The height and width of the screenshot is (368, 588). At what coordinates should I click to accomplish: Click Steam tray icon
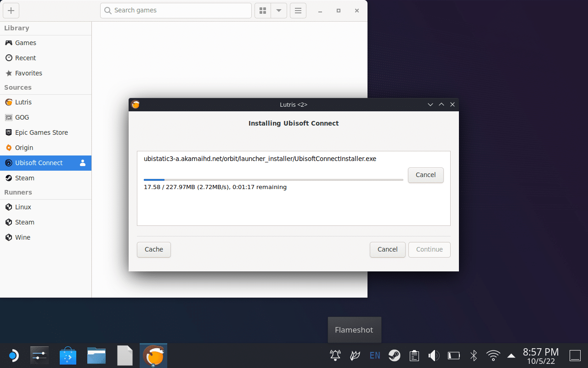click(x=394, y=355)
